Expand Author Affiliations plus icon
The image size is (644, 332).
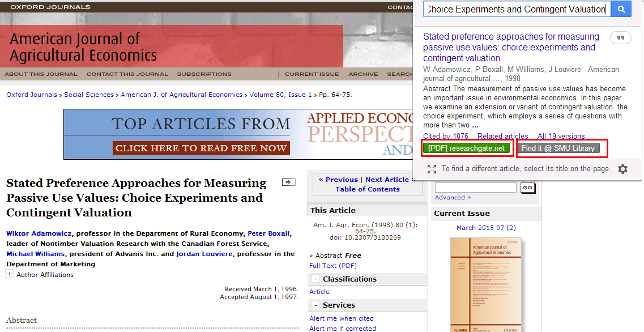click(9, 274)
